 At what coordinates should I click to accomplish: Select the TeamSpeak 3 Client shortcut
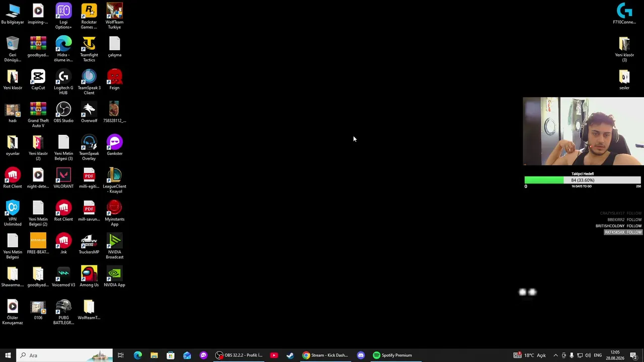click(x=89, y=82)
